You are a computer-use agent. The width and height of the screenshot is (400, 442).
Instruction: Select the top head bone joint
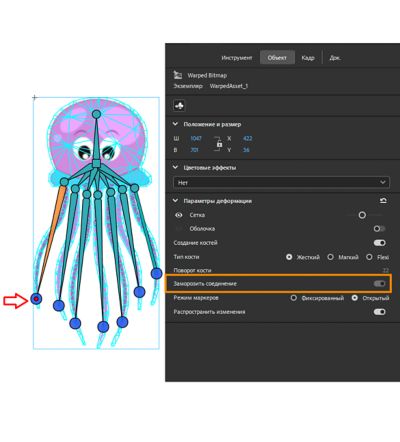click(x=96, y=114)
